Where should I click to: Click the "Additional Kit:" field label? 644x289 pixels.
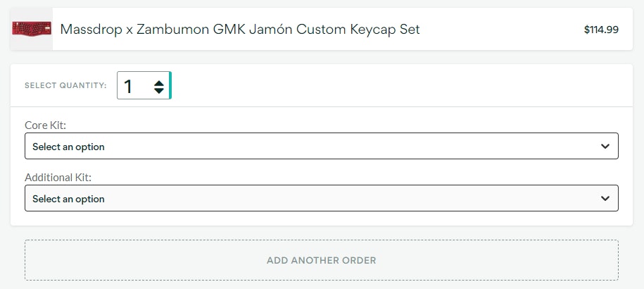tap(58, 178)
